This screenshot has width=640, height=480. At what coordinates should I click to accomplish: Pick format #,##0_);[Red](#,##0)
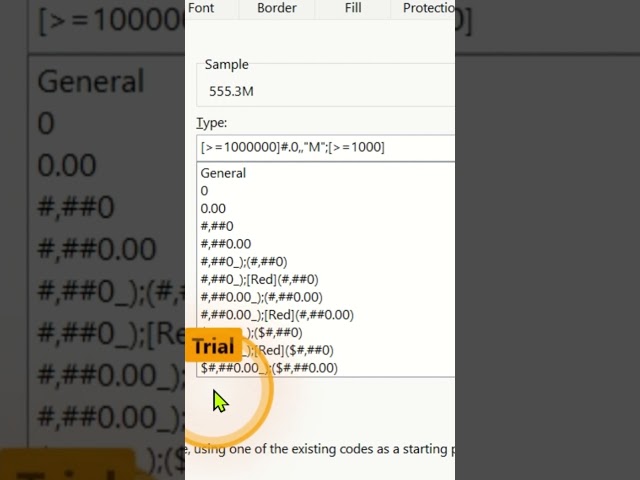(259, 279)
